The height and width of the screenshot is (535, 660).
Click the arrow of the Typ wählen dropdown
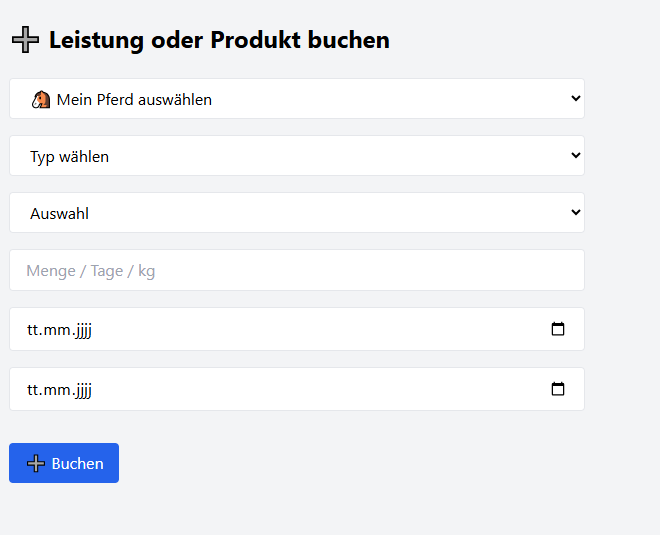[x=575, y=155]
